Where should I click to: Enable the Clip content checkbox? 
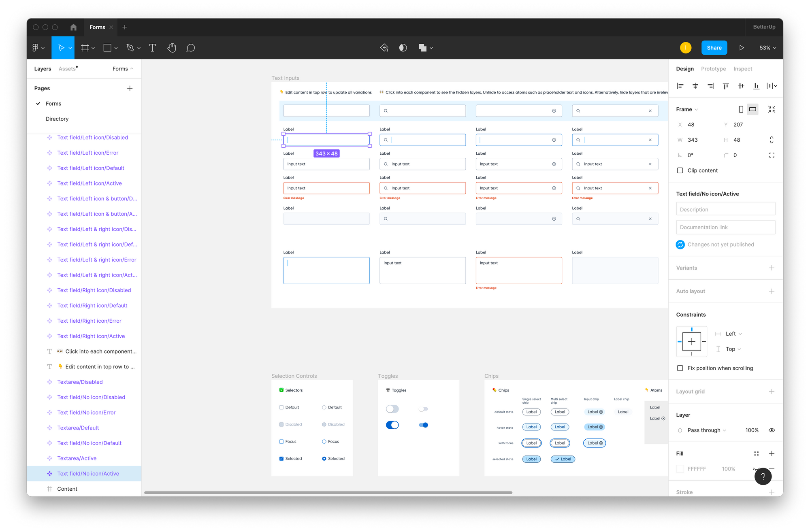(680, 170)
